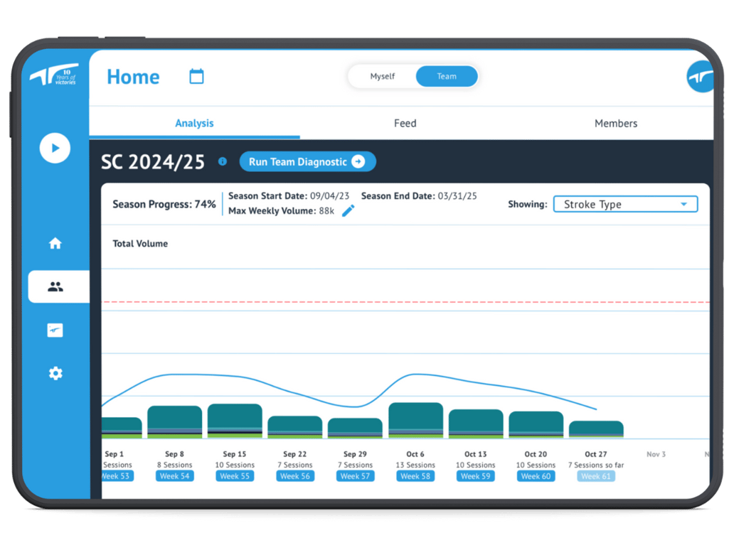The width and height of the screenshot is (734, 560).
Task: Click the swim/bird icon in the sidebar
Action: click(x=55, y=330)
